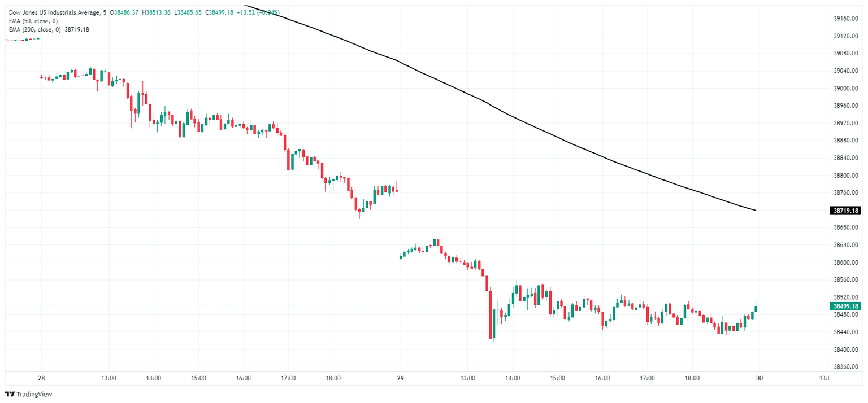Click the 39000.00 price axis label
The image size is (868, 403).
[x=845, y=89]
